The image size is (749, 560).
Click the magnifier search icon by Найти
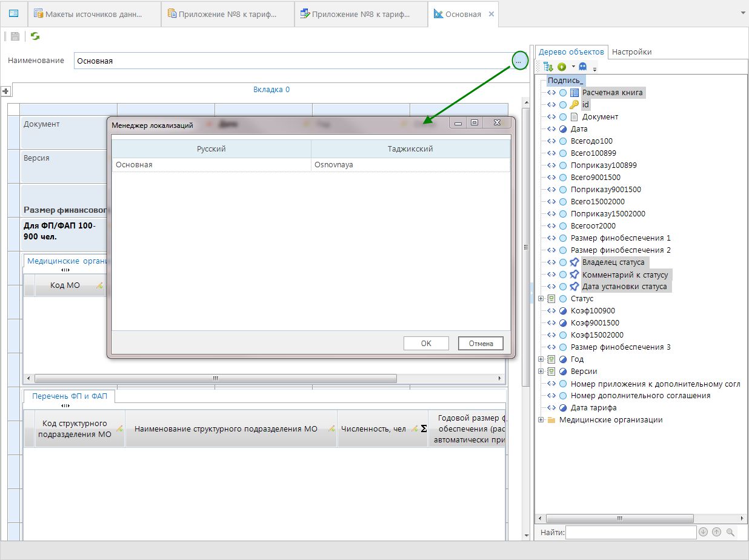pos(730,532)
